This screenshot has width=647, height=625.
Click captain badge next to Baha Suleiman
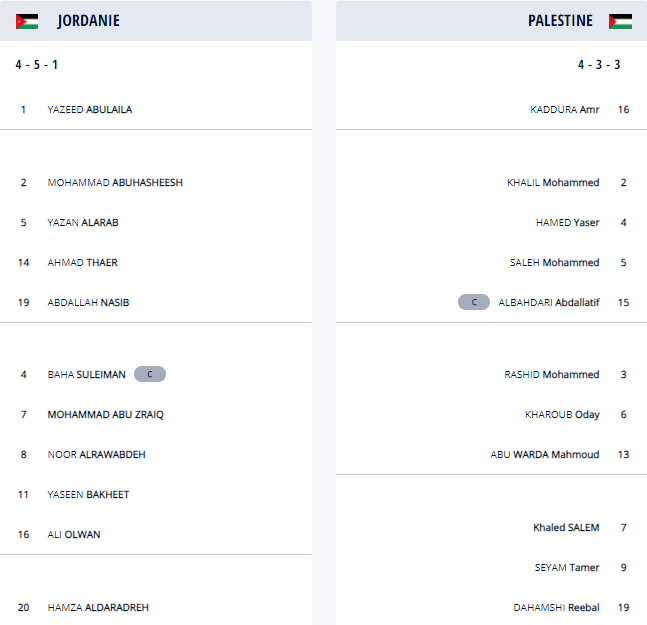[x=149, y=374]
